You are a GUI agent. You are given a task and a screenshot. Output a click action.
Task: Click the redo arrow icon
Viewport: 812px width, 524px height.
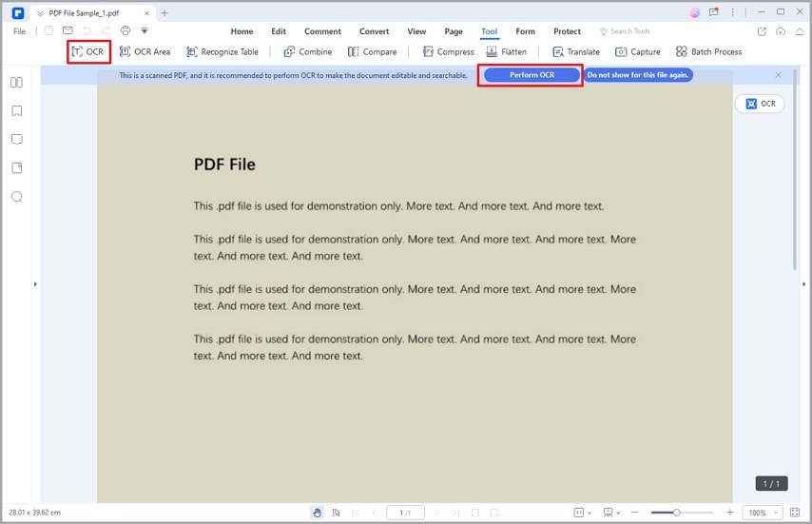(x=106, y=31)
